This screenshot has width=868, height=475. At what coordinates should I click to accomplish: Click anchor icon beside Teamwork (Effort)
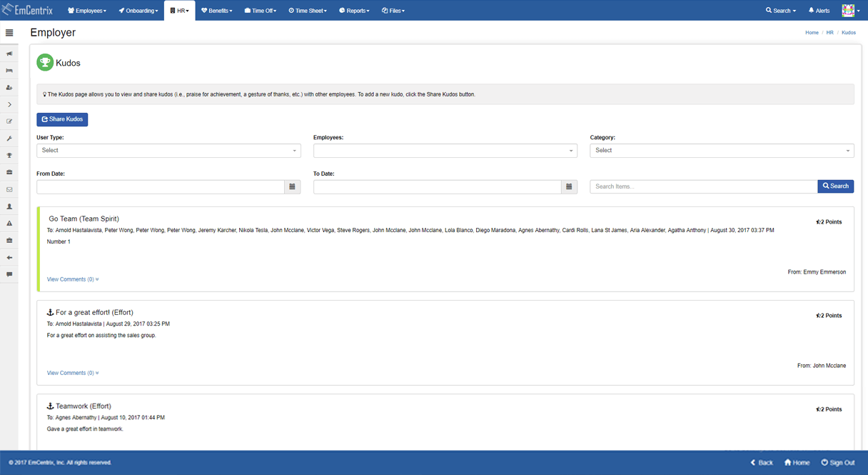[50, 406]
